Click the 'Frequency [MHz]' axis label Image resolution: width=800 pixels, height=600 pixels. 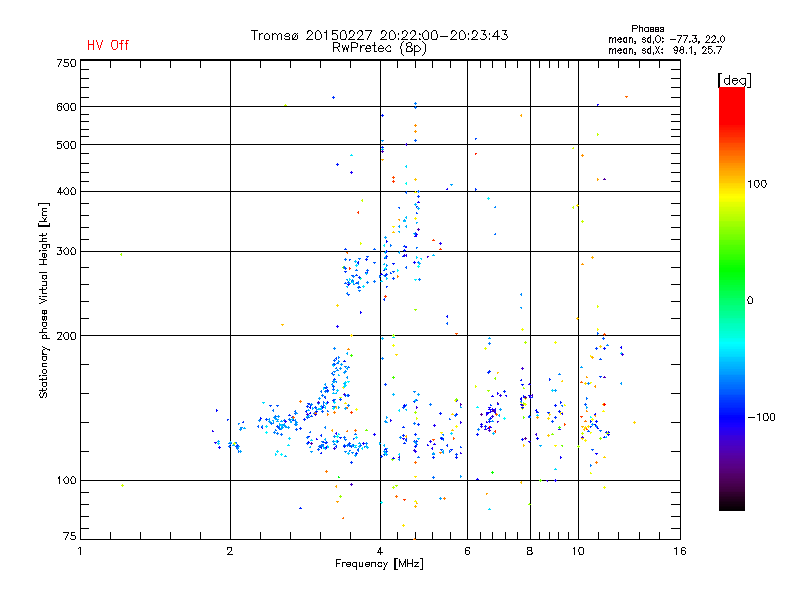pyautogui.click(x=379, y=564)
